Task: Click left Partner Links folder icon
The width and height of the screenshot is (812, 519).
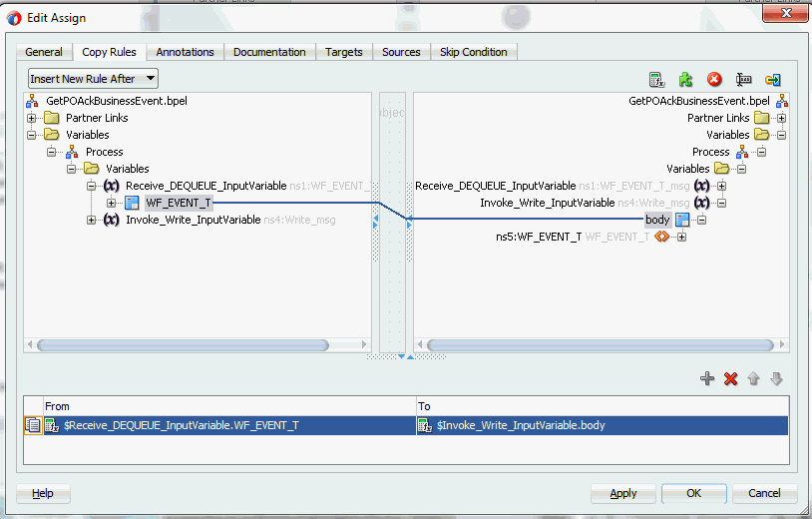Action: (x=52, y=118)
